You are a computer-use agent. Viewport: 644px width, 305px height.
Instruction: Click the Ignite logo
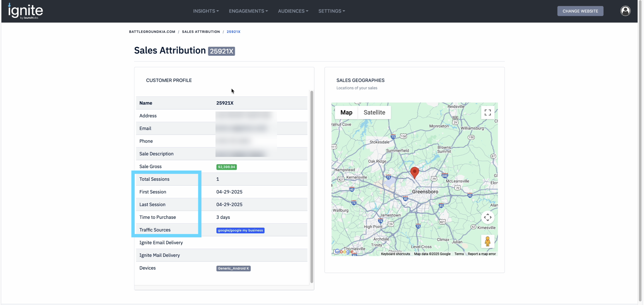(25, 11)
